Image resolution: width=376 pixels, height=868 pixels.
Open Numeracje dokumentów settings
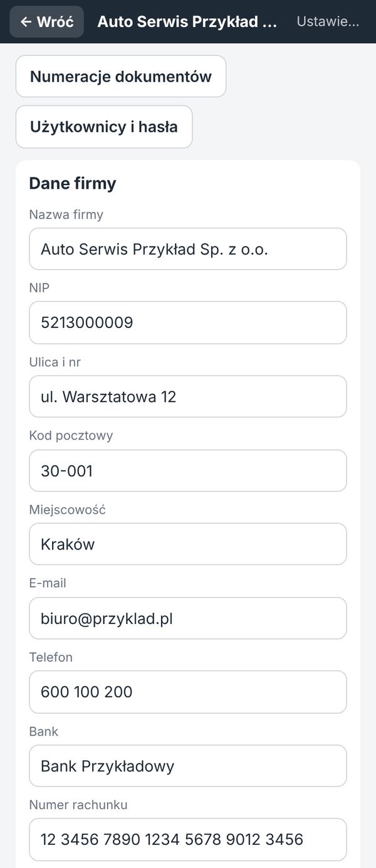[x=121, y=77]
